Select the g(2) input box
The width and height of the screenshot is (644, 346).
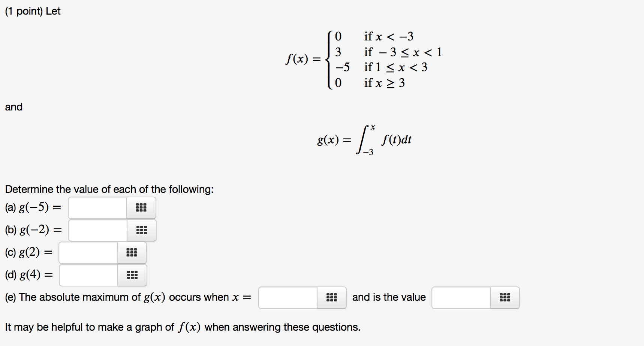(87, 253)
